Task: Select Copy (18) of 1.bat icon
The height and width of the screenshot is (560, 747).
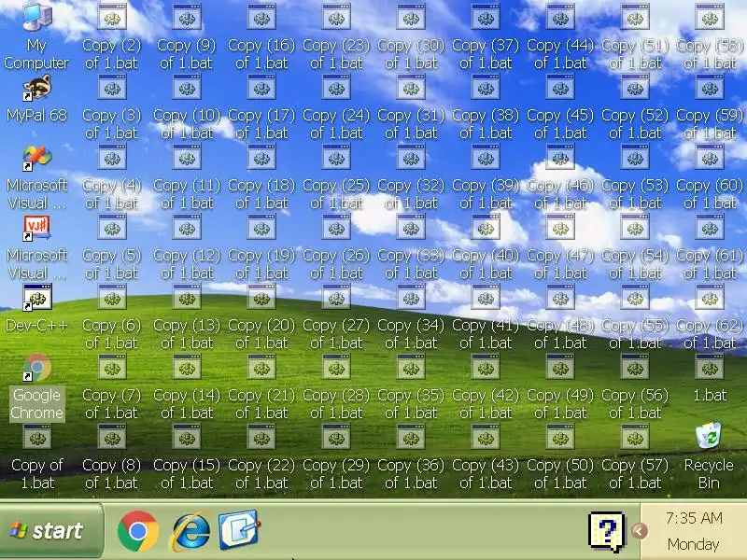Action: (261, 157)
